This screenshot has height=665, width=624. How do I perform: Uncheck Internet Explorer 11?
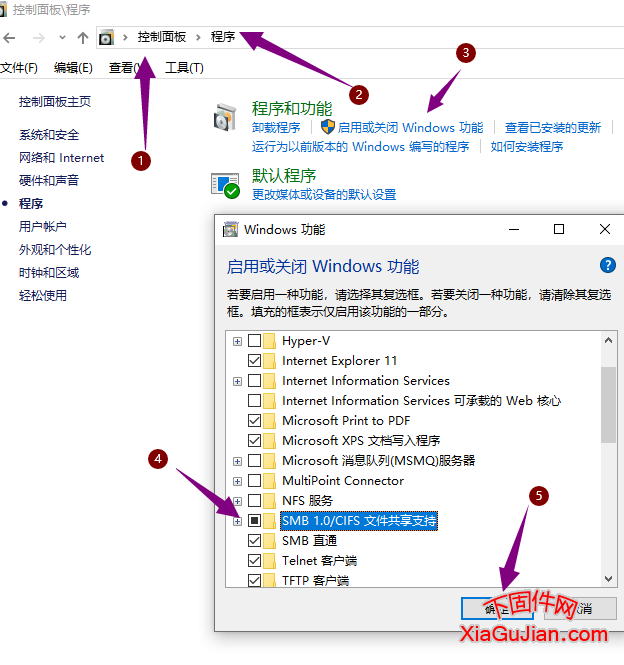pos(254,360)
